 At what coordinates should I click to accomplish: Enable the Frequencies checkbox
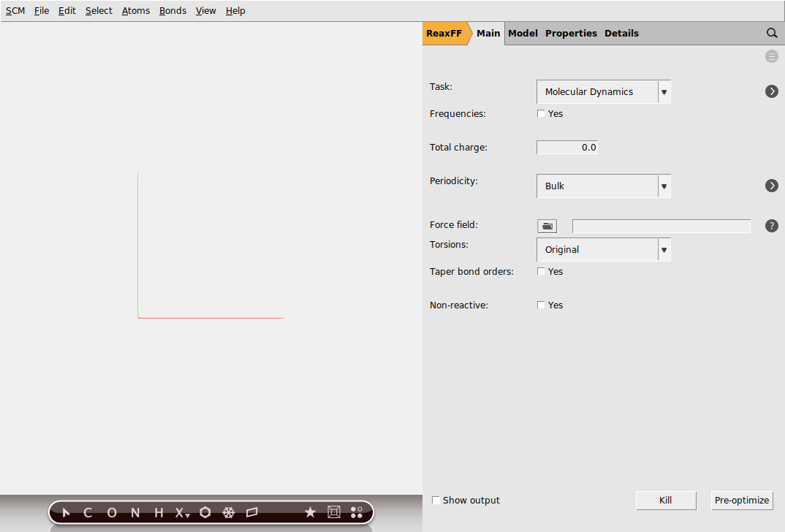[541, 113]
